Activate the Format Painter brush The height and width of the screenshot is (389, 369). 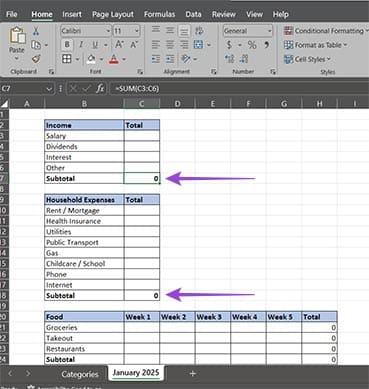click(36, 59)
